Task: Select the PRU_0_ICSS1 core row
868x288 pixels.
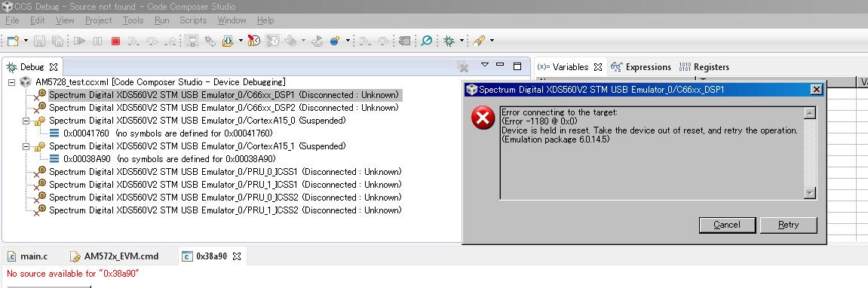Action: point(218,172)
